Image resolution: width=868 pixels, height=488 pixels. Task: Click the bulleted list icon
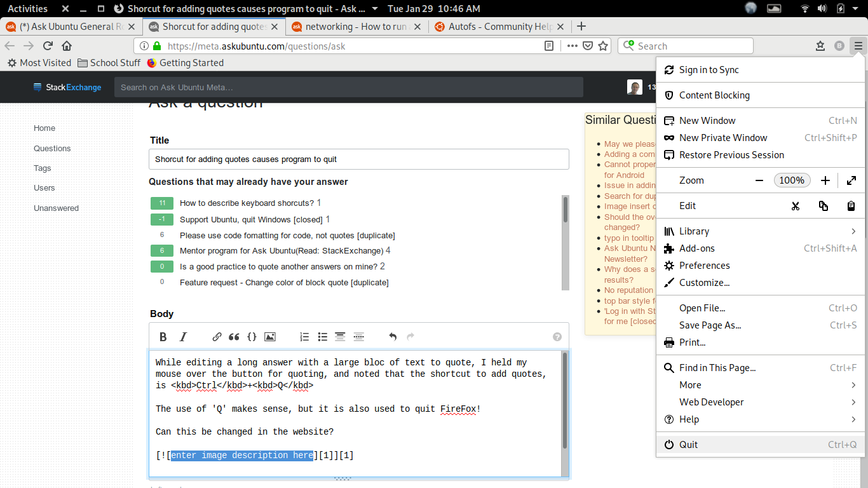click(x=323, y=337)
